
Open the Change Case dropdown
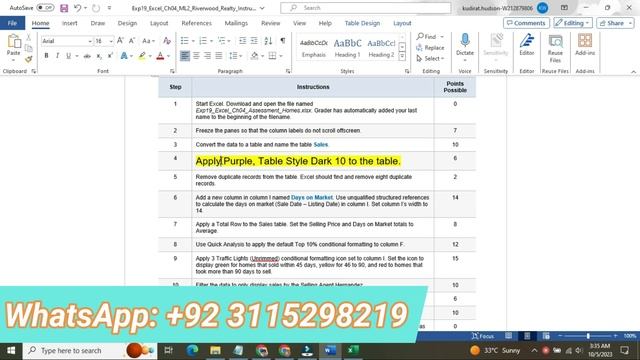148,41
